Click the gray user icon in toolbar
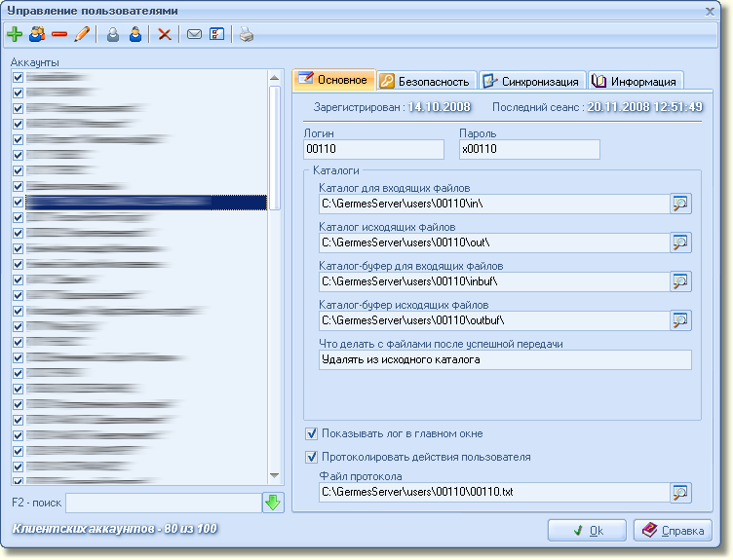Screen dimensions: 733x560 (113, 34)
